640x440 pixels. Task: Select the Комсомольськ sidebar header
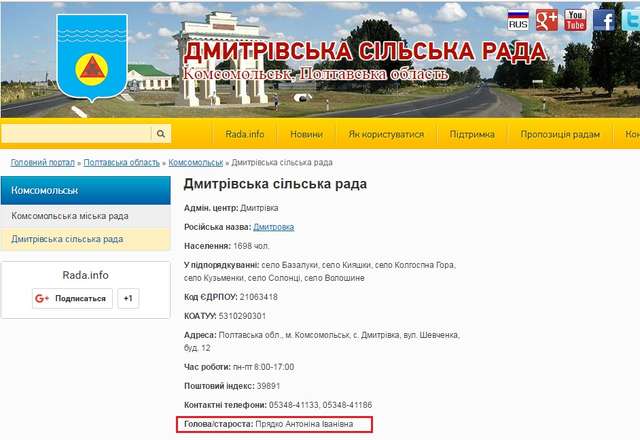click(x=86, y=190)
